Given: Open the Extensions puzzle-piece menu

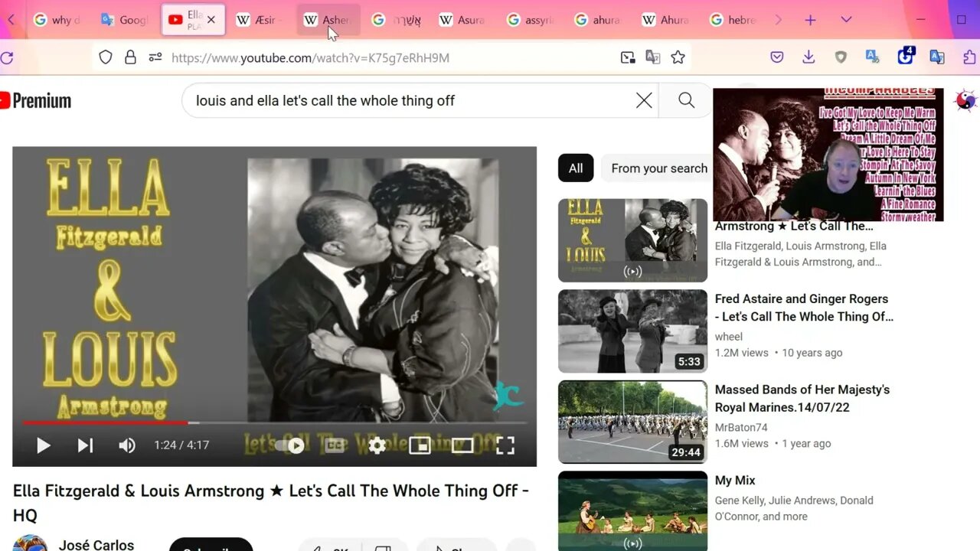Looking at the screenshot, I should [969, 57].
